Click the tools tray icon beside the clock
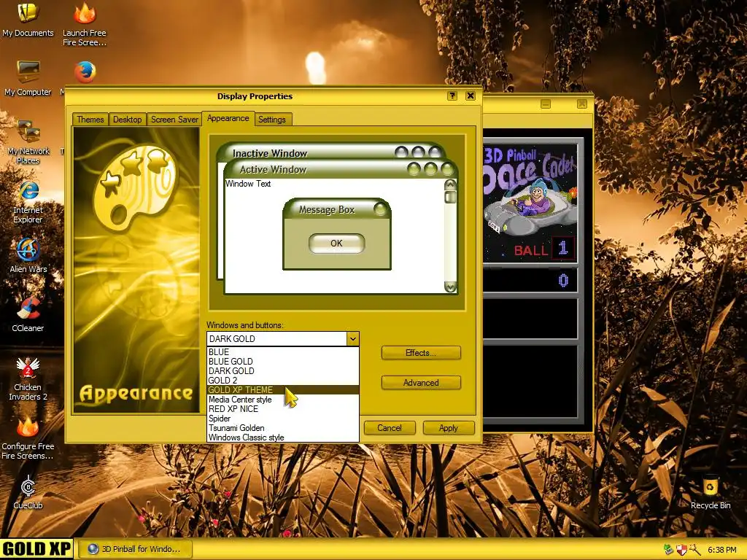The image size is (747, 560). coord(694,550)
